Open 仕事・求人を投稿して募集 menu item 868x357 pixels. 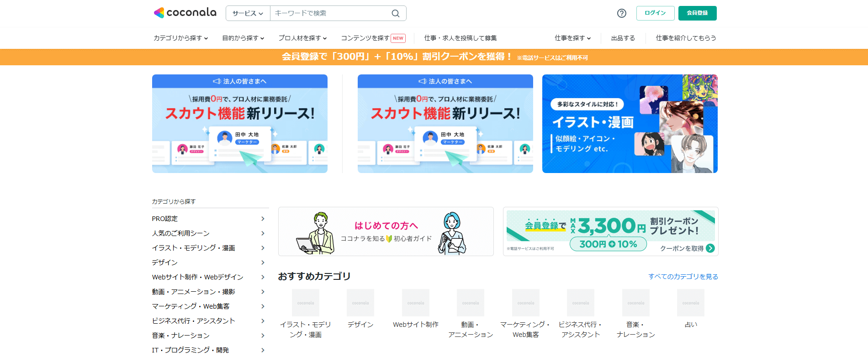click(x=460, y=38)
